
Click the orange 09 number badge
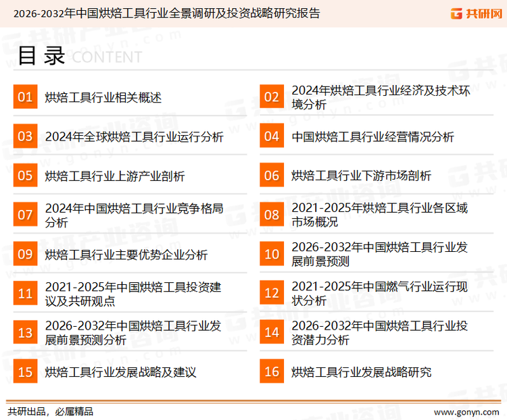(x=25, y=254)
